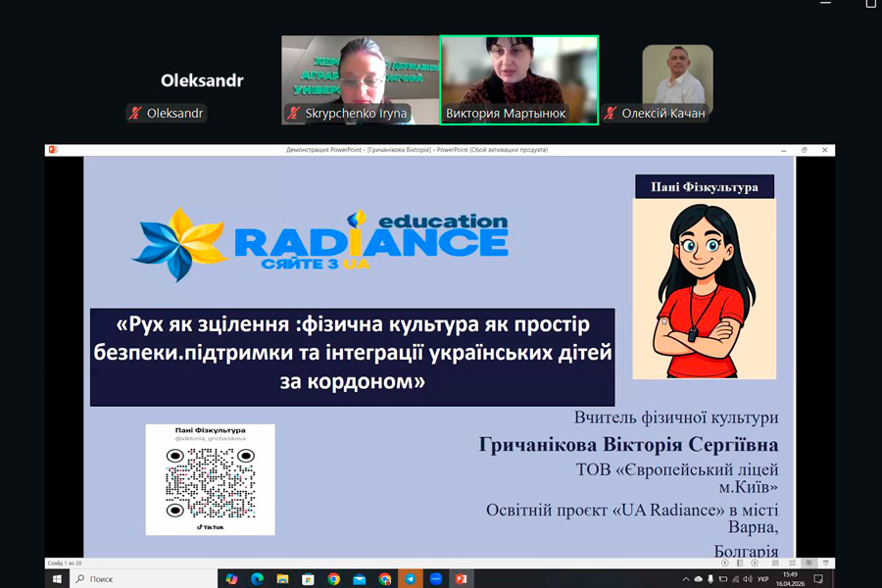The height and width of the screenshot is (588, 882).
Task: Switch to Slide Sorter view
Action: pyautogui.click(x=792, y=563)
